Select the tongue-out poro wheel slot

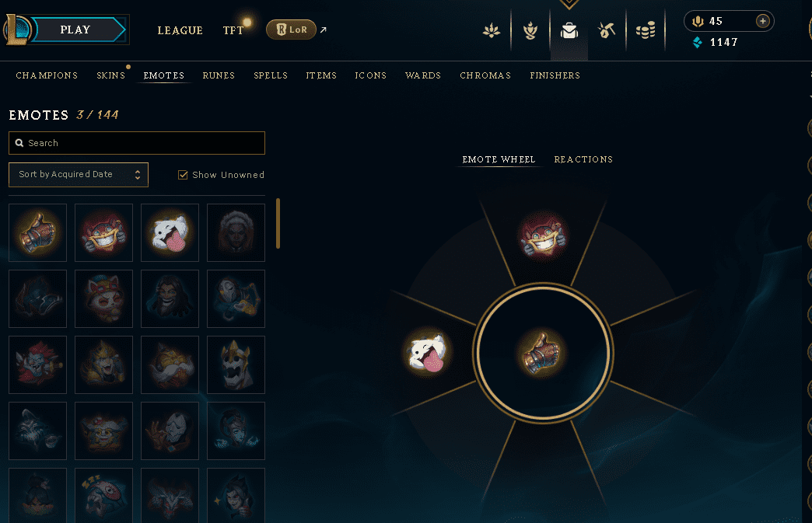click(427, 354)
